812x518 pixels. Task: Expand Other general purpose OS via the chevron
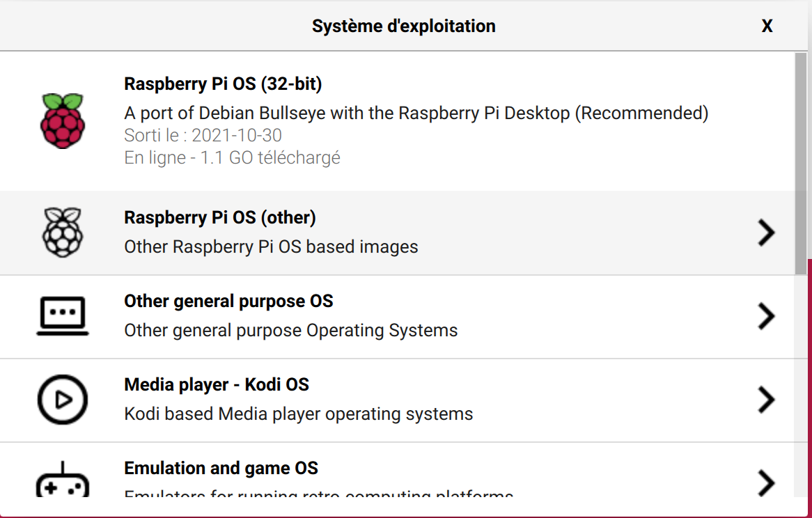click(767, 316)
